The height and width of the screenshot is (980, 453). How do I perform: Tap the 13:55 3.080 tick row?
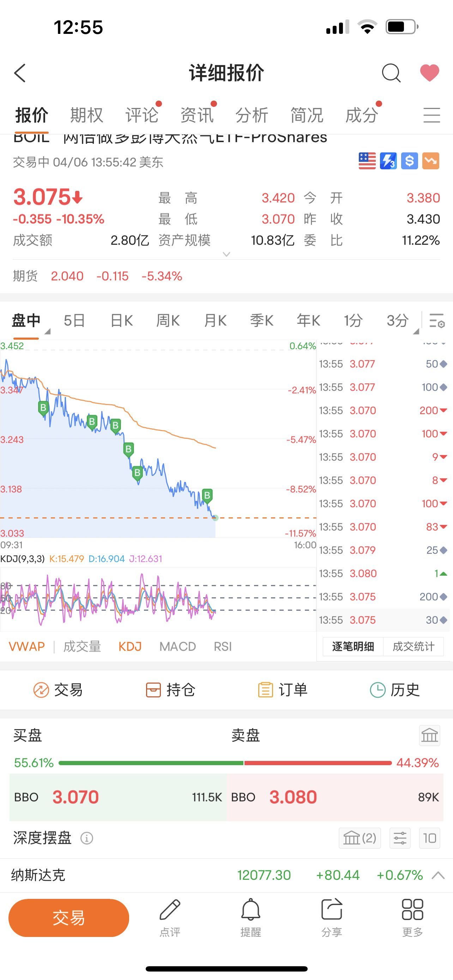pos(383,573)
